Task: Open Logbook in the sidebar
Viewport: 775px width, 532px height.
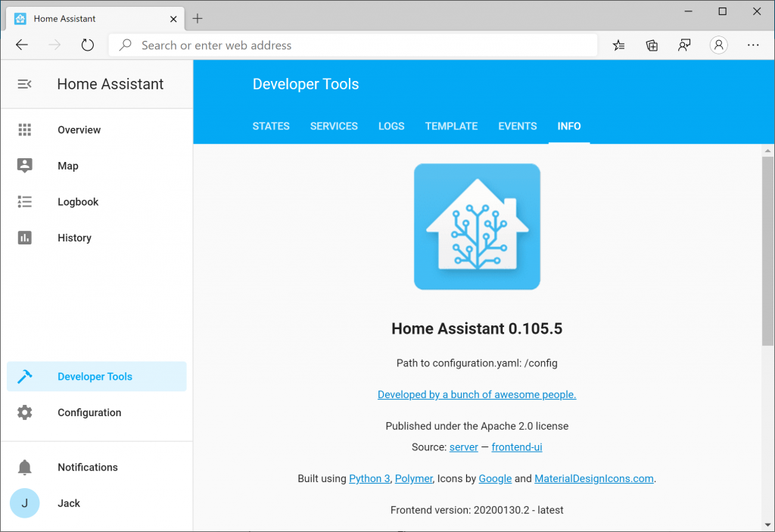Action: (x=97, y=202)
